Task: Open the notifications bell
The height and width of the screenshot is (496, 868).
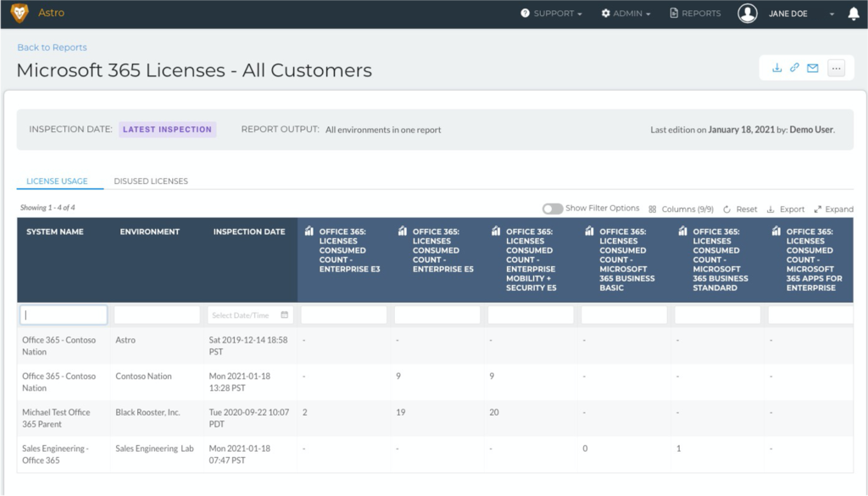Action: click(x=854, y=14)
